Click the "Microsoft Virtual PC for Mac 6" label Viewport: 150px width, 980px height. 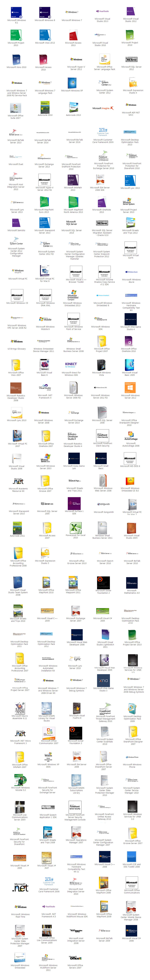click(45, 280)
